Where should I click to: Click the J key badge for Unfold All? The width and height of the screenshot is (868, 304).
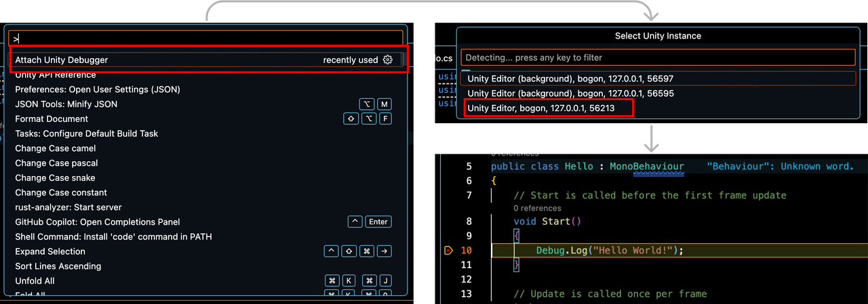point(384,281)
